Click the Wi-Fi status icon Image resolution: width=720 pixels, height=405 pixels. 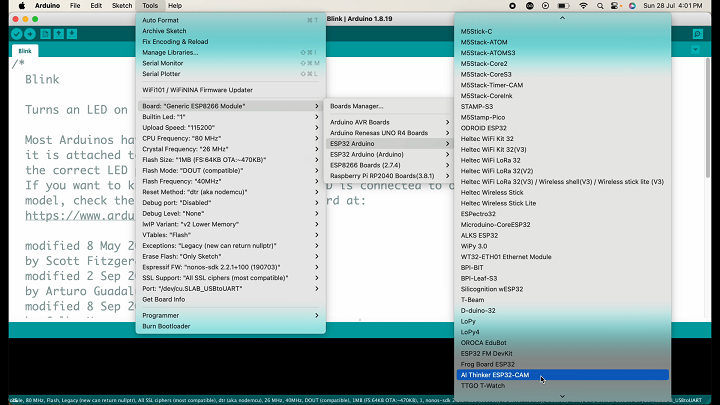pyautogui.click(x=583, y=6)
